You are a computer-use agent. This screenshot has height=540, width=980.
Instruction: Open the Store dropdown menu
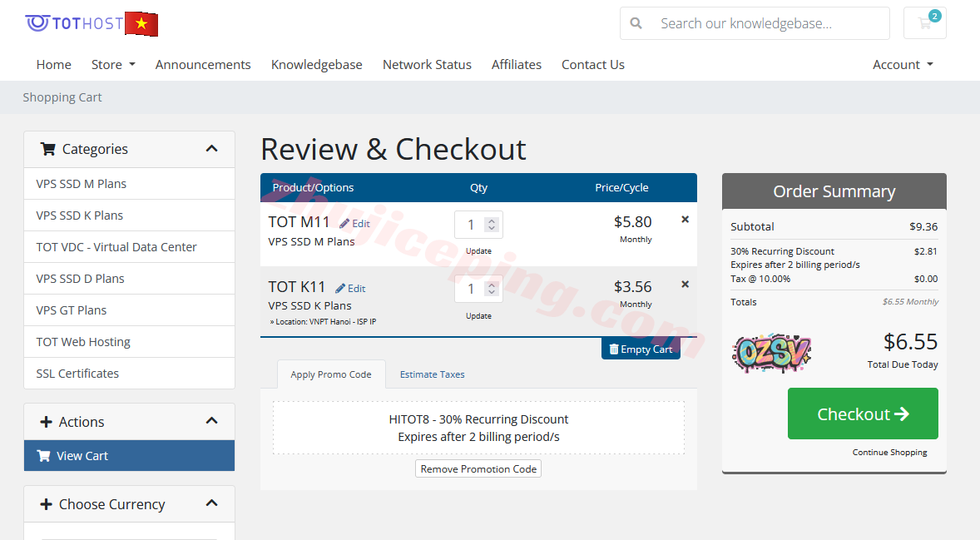(113, 65)
